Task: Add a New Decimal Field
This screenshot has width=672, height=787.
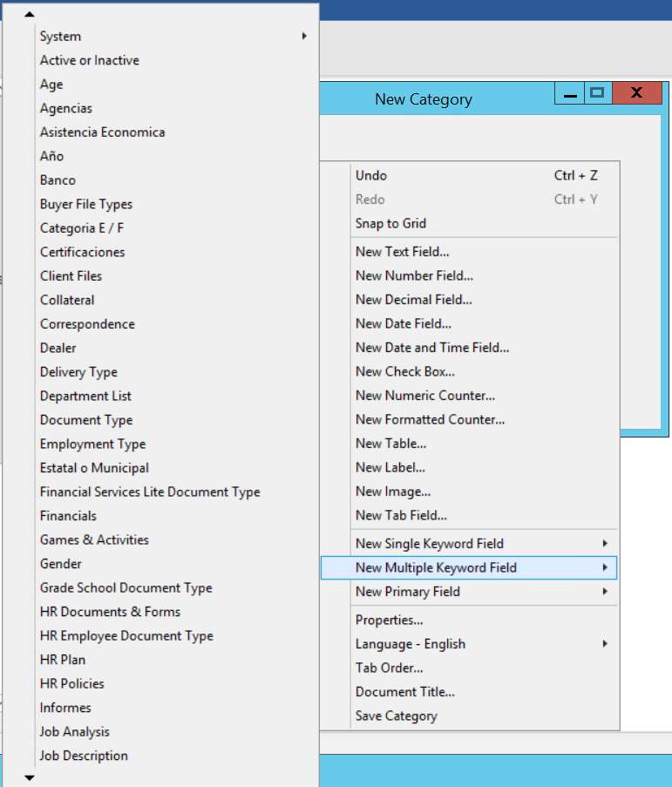Action: click(469, 300)
